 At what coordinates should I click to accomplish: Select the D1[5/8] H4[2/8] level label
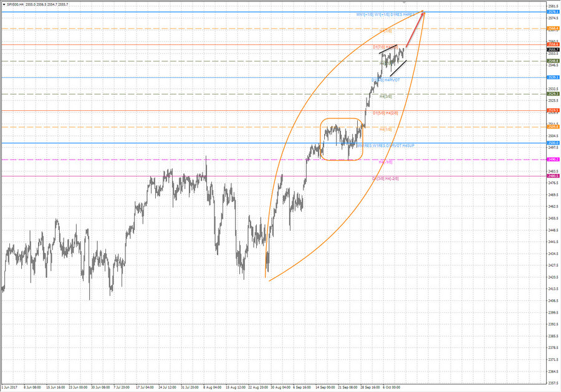(x=385, y=113)
